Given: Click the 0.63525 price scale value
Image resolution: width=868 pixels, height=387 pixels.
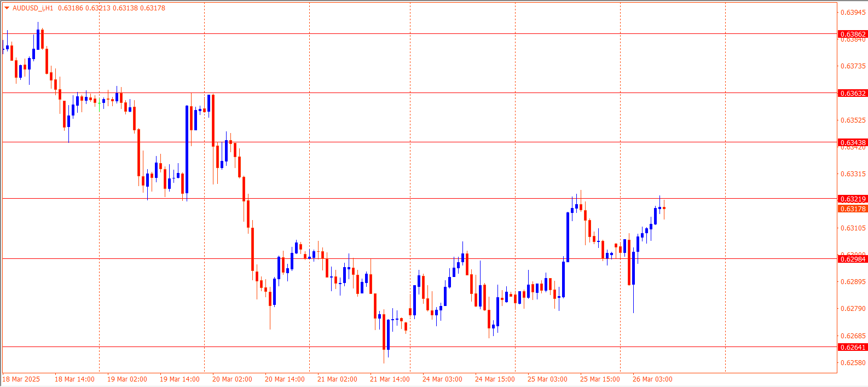Looking at the screenshot, I should click(x=853, y=120).
